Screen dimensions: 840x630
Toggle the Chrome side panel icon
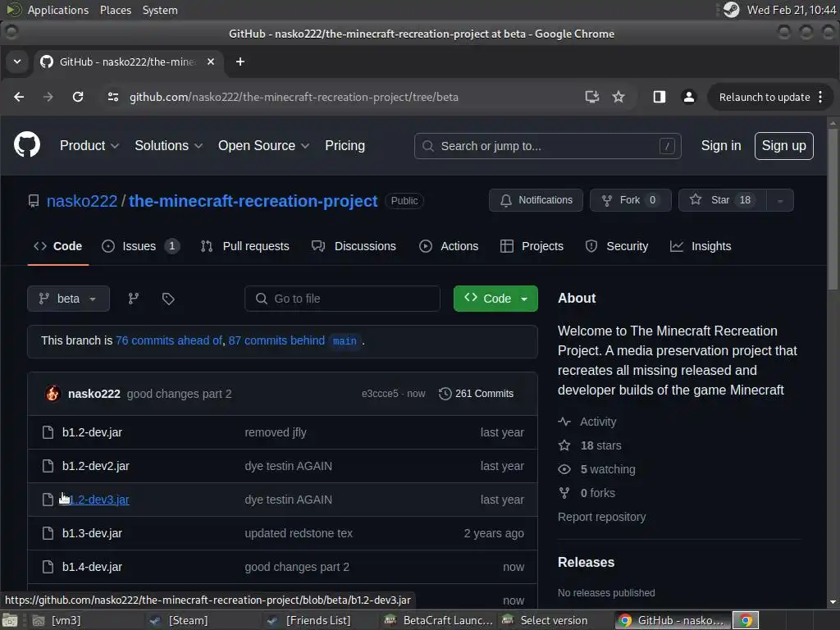660,97
